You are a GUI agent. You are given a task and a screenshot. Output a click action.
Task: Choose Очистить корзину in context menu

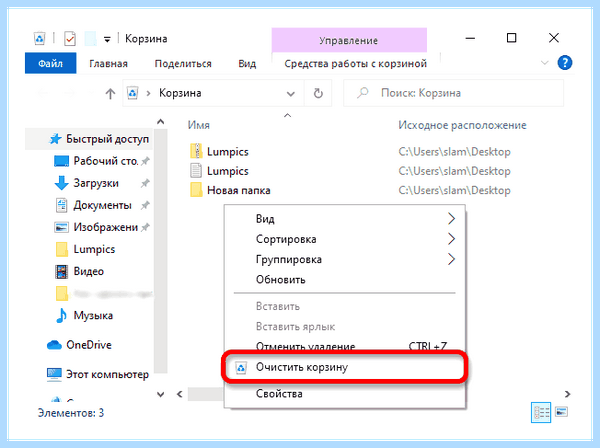344,367
